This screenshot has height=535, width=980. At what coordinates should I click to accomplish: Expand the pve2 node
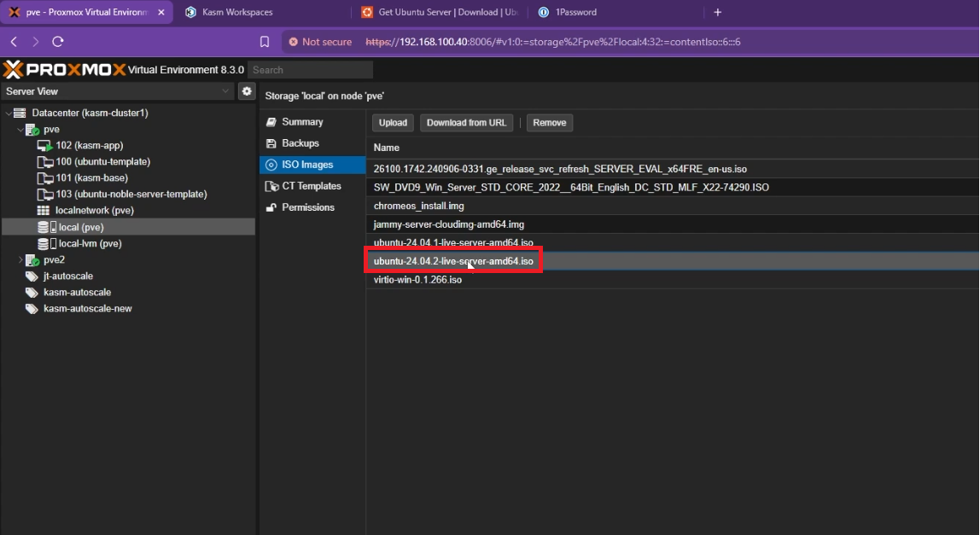tap(21, 260)
